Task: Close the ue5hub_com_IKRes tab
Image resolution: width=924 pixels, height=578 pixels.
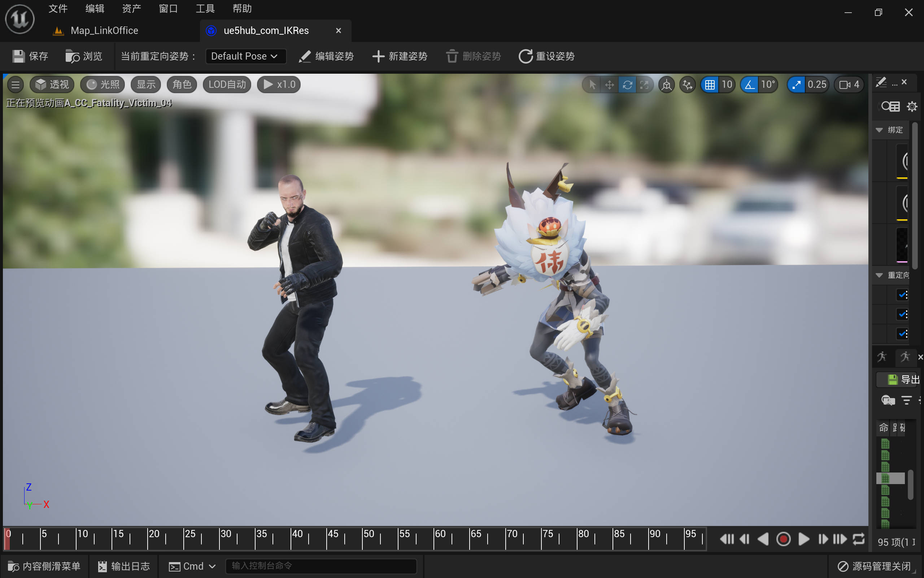Action: 338,31
